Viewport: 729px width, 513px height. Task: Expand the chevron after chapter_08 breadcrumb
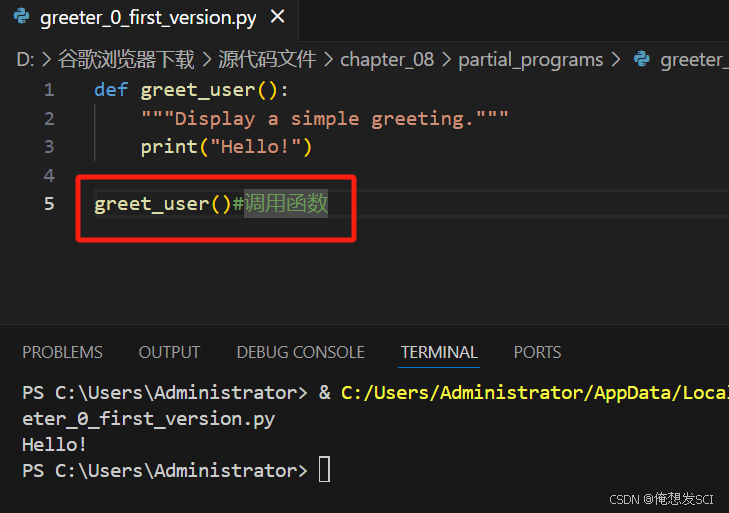click(x=446, y=60)
